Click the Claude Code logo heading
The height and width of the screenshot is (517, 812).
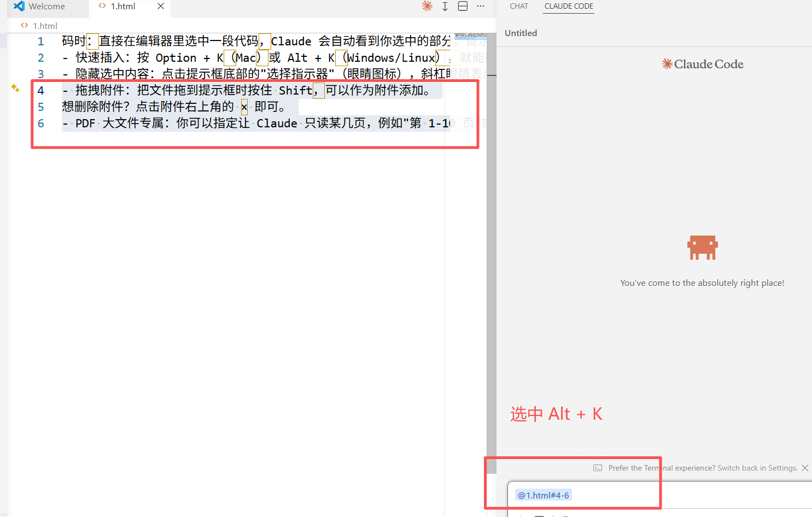tap(703, 64)
